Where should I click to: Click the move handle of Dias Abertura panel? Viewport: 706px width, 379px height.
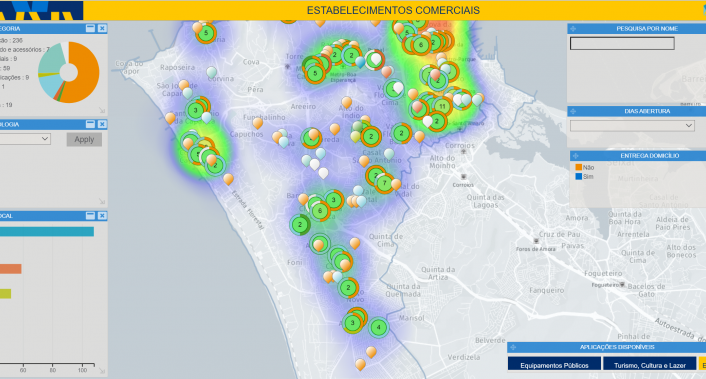click(573, 111)
